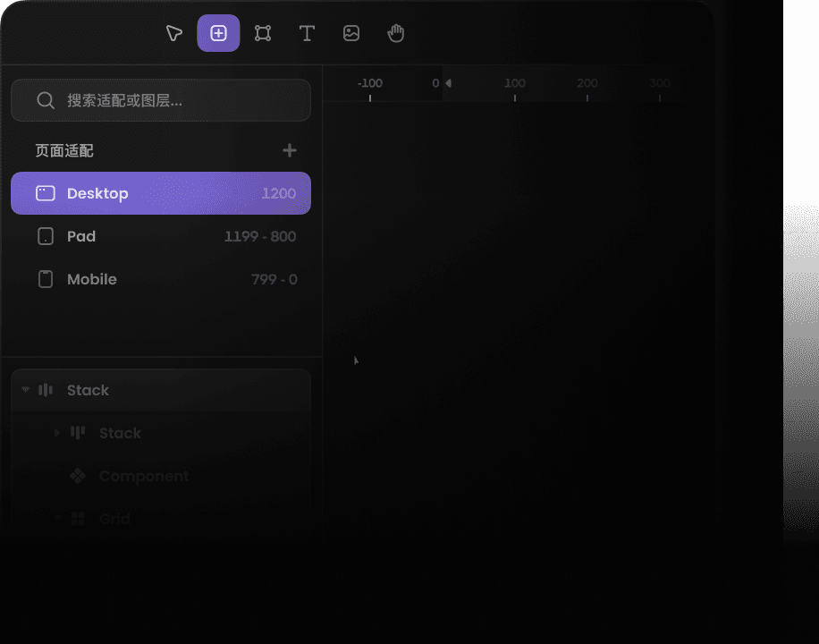This screenshot has height=644, width=819.
Task: Focus the layer search input field
Action: coord(170,100)
